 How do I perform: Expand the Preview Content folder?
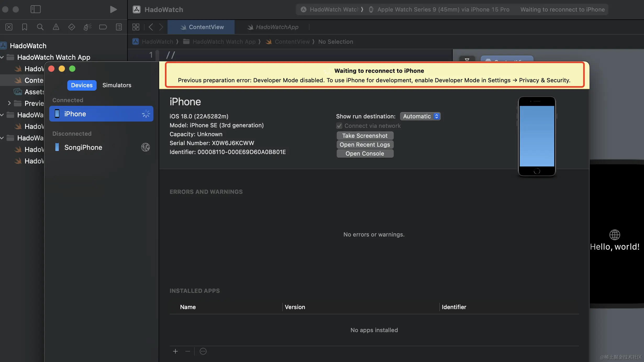(9, 103)
